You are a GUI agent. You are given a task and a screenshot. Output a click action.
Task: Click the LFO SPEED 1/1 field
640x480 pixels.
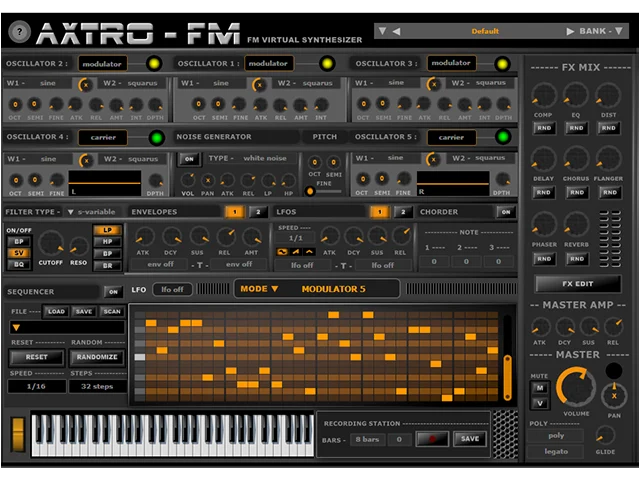click(x=296, y=238)
